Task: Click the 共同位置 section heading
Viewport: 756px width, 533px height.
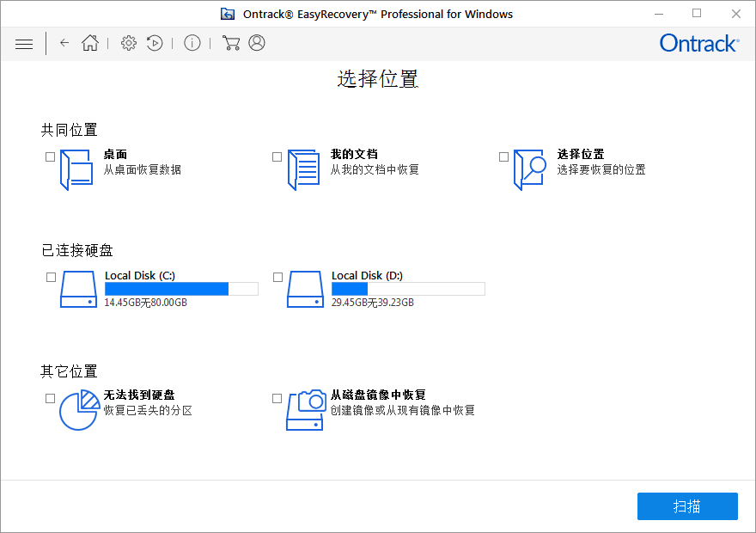Action: tap(69, 130)
